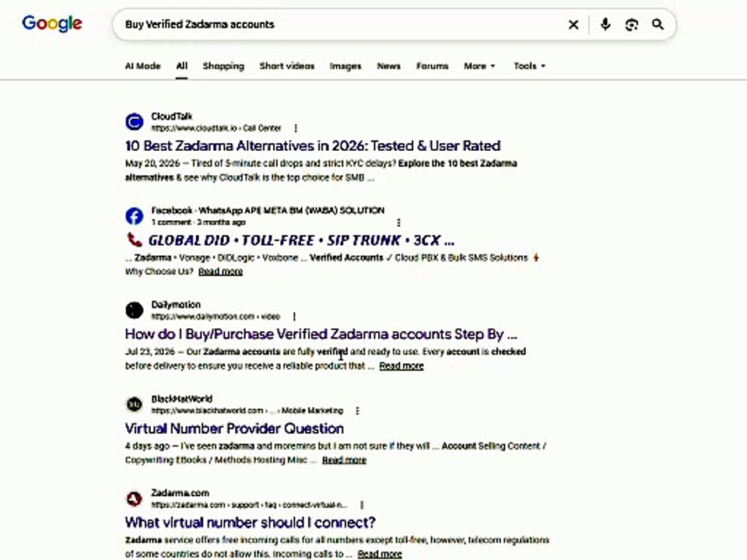Clear the search box with the X icon
Image resolution: width=747 pixels, height=560 pixels.
coord(573,24)
